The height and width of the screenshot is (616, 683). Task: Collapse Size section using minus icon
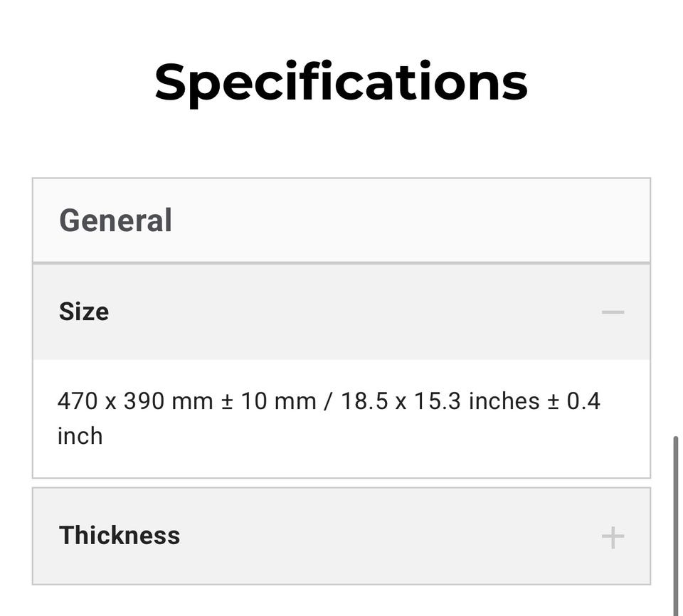coord(612,312)
